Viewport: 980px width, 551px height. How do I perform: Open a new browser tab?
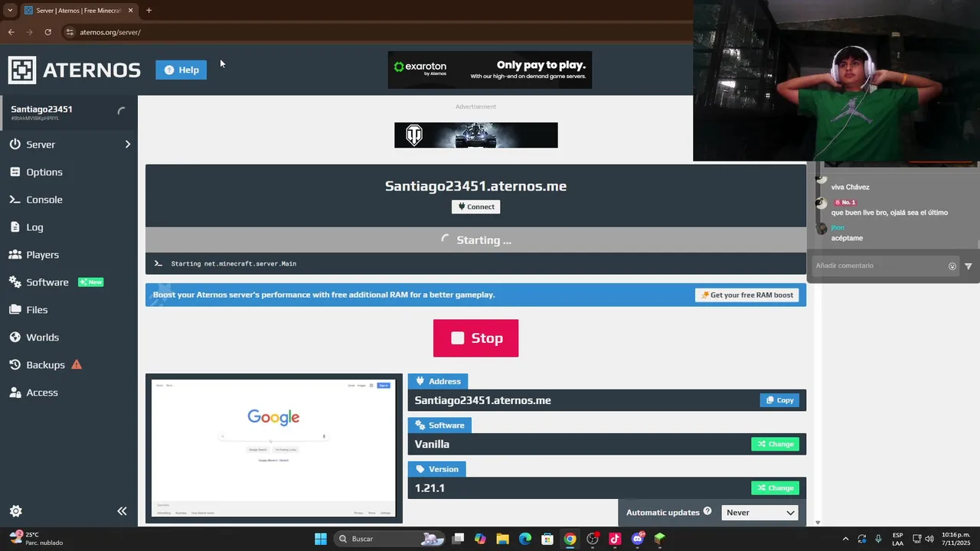pos(149,11)
